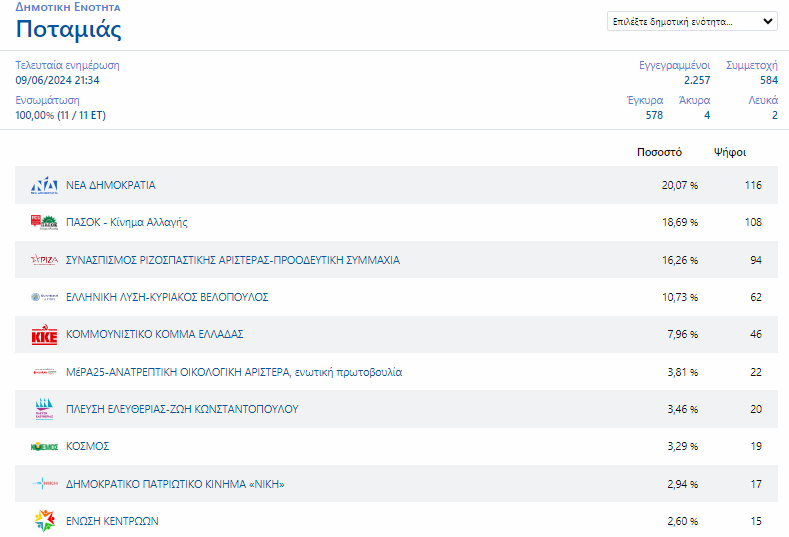
Task: Open ΣΥΝΑΣΠΙΣΜΟΣ ΡΙΖΟΣΠΑΣΤΙΚΗΣ ΑΡΙΣΤΕΡΑΣ party link
Action: point(233,260)
